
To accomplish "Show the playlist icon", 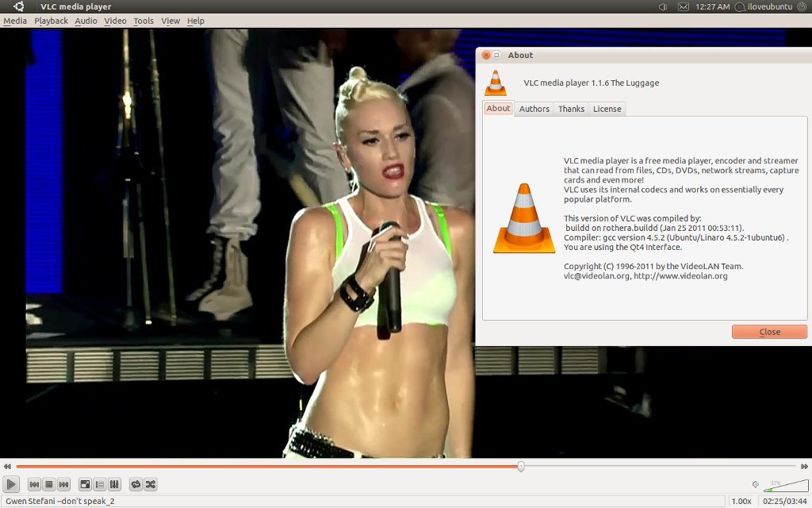I will (99, 484).
